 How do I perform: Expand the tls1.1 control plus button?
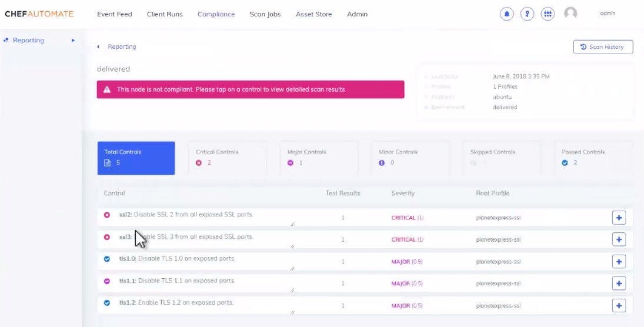tap(619, 283)
